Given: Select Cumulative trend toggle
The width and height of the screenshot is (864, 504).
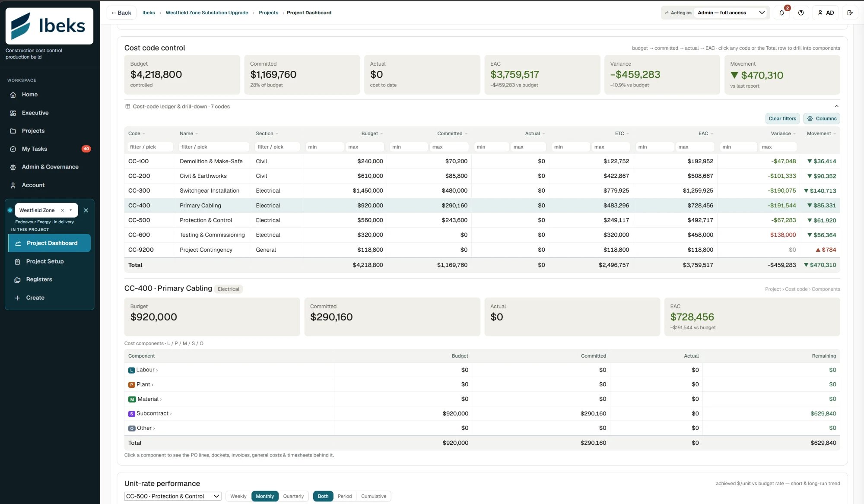Looking at the screenshot, I should (374, 496).
